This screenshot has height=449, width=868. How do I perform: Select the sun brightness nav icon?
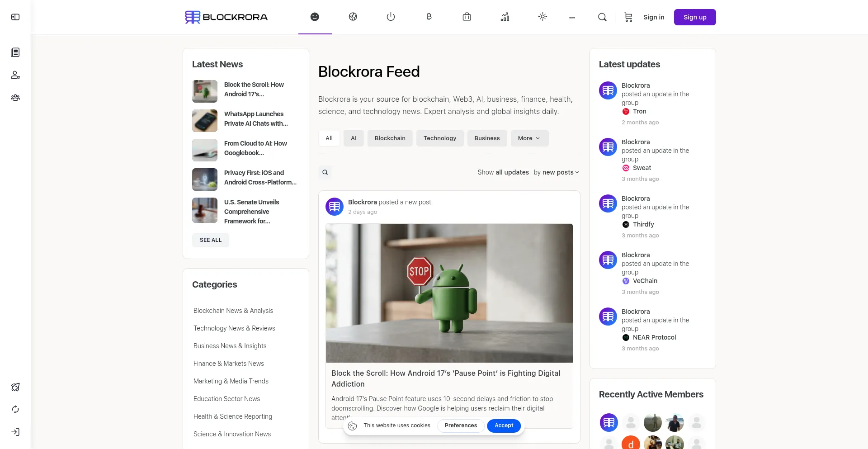point(543,17)
